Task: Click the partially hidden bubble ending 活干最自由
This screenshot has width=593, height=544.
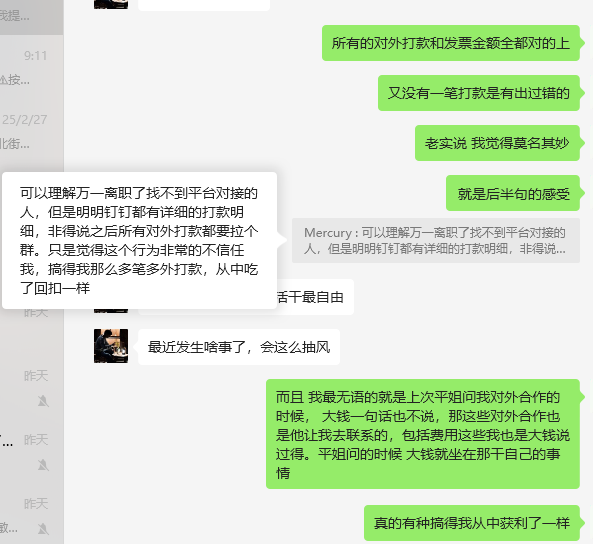Action: click(x=315, y=297)
